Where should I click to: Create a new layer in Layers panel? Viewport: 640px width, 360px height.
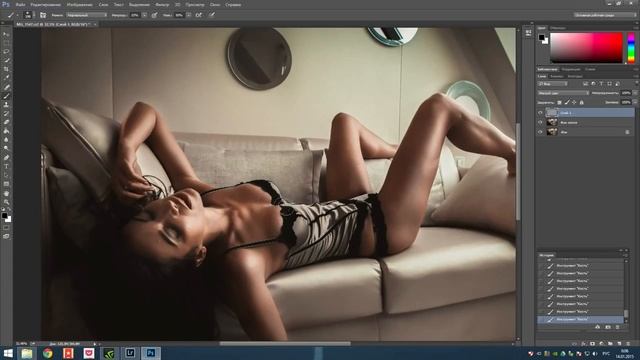[x=619, y=344]
